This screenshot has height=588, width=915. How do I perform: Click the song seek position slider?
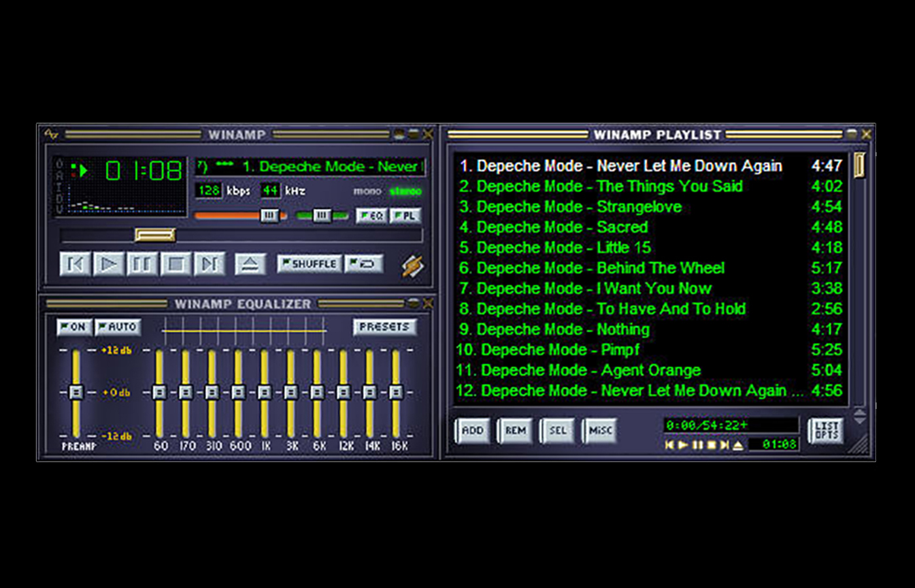155,235
